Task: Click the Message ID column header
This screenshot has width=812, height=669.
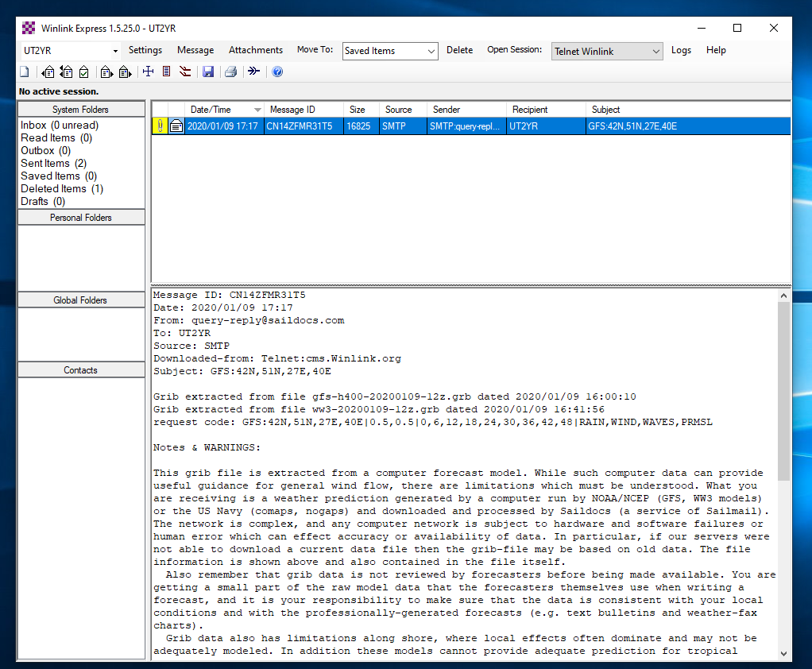Action: tap(304, 110)
